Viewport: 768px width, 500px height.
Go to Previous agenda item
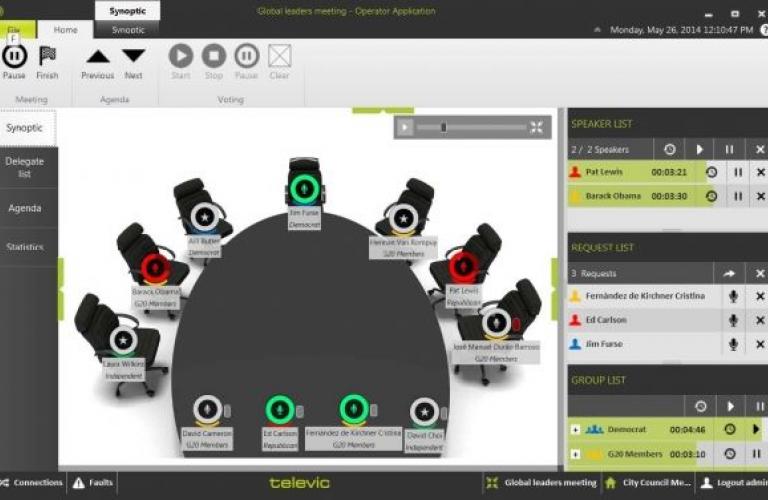tap(97, 58)
